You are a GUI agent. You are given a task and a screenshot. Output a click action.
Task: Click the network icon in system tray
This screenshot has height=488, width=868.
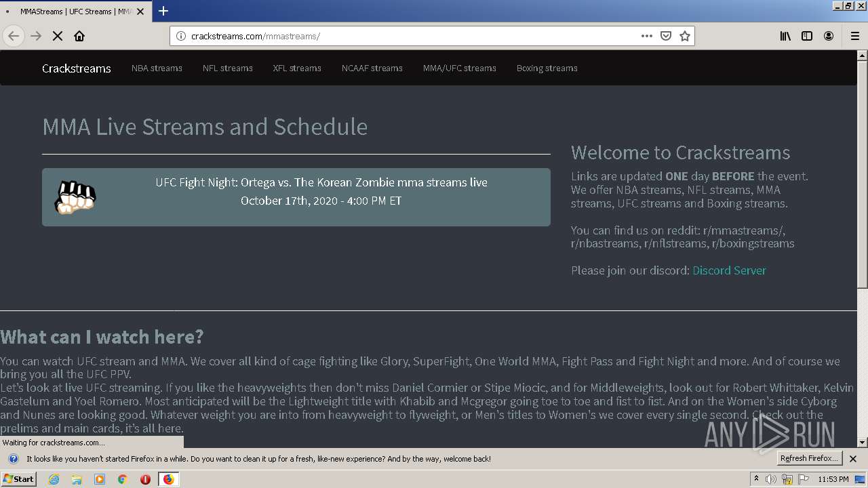pyautogui.click(x=787, y=479)
